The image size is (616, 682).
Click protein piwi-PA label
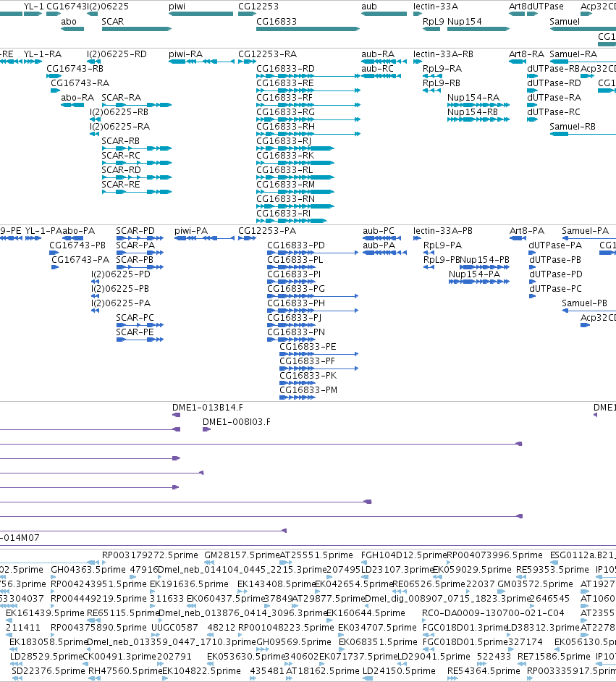191,231
